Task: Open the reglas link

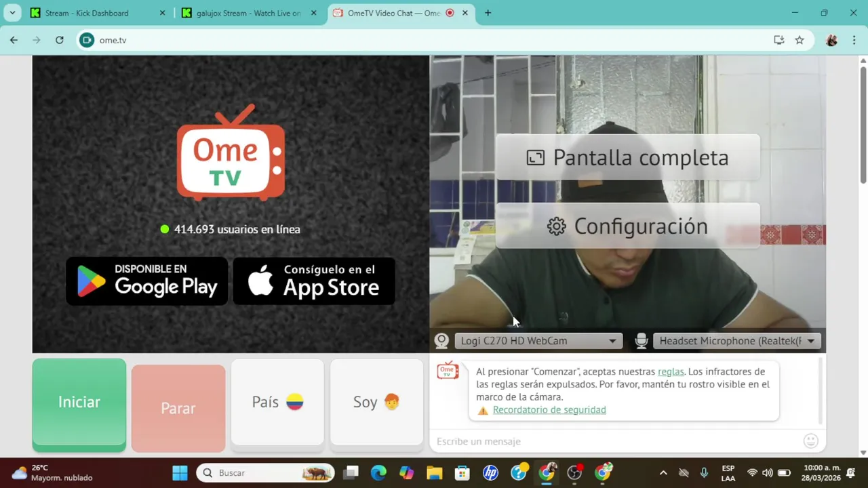Action: click(671, 371)
